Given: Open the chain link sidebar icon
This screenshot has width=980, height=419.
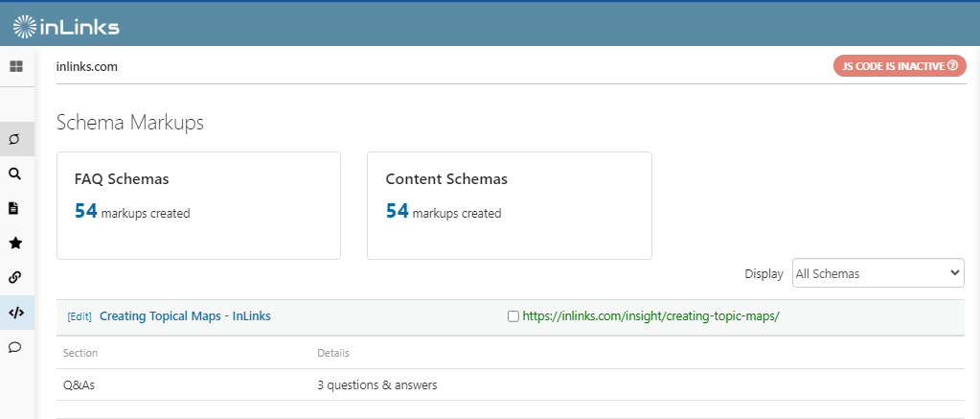Looking at the screenshot, I should pos(15,277).
